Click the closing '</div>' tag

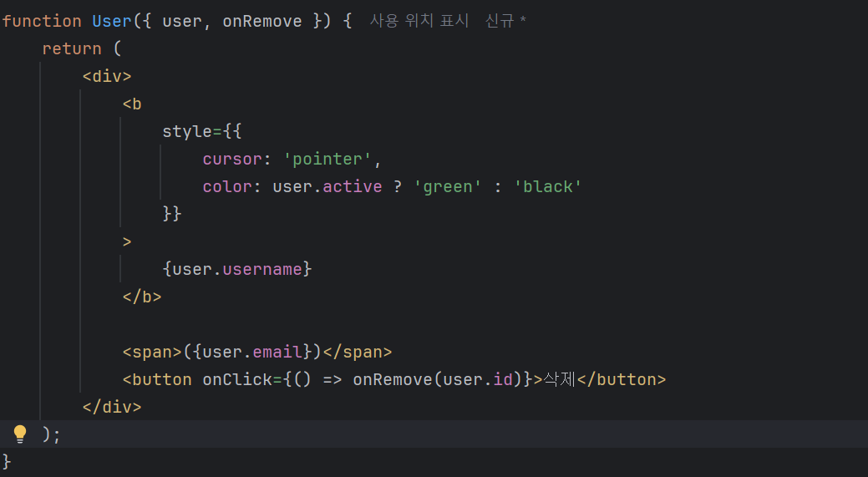coord(113,408)
